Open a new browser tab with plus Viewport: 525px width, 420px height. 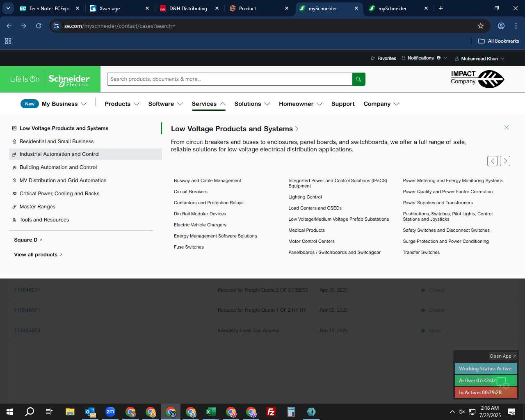coord(441,8)
